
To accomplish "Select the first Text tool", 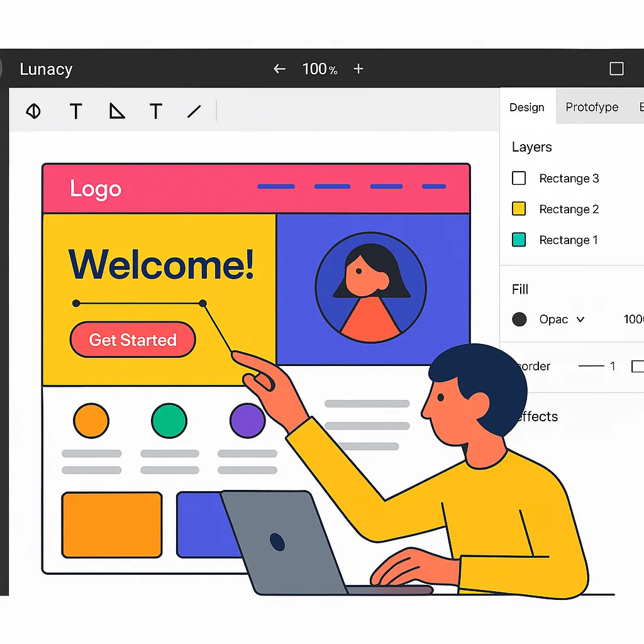I will tap(75, 111).
